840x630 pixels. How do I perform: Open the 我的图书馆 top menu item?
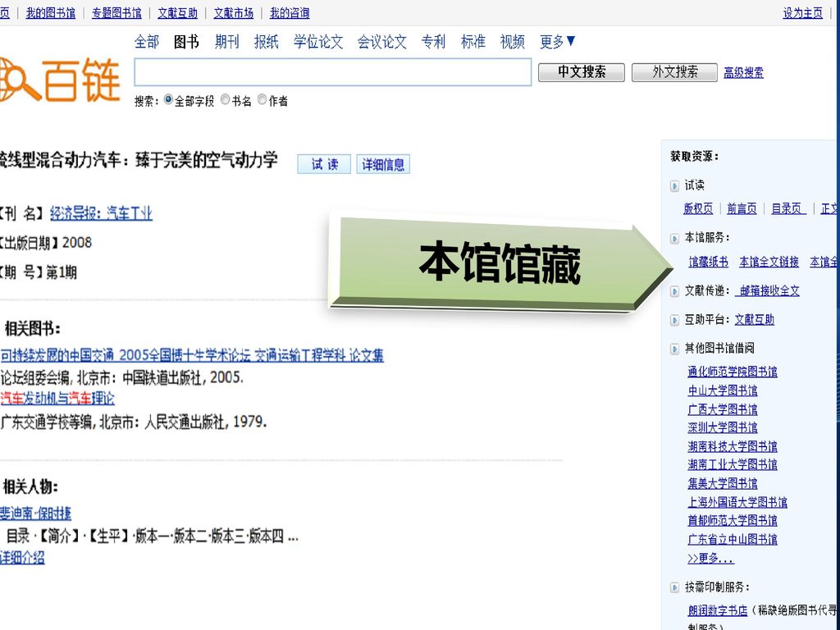click(x=51, y=13)
